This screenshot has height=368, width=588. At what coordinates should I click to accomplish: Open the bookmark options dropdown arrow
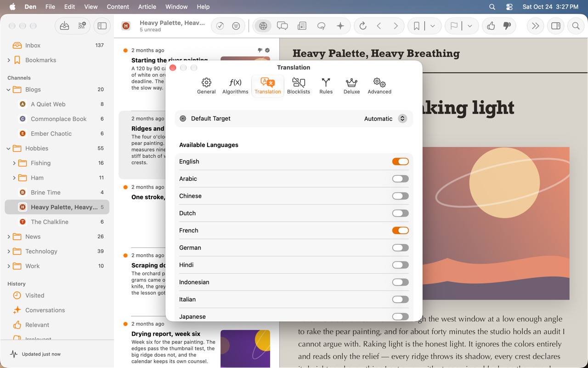tap(433, 26)
